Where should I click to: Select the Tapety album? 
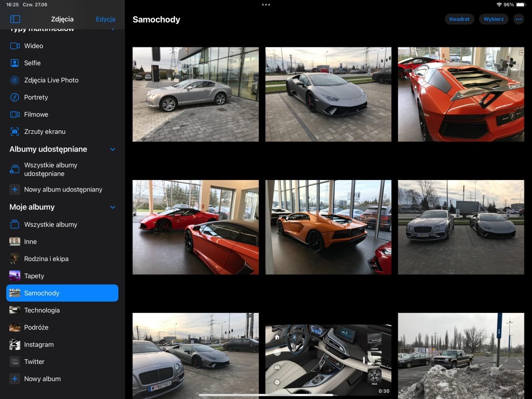tap(62, 276)
